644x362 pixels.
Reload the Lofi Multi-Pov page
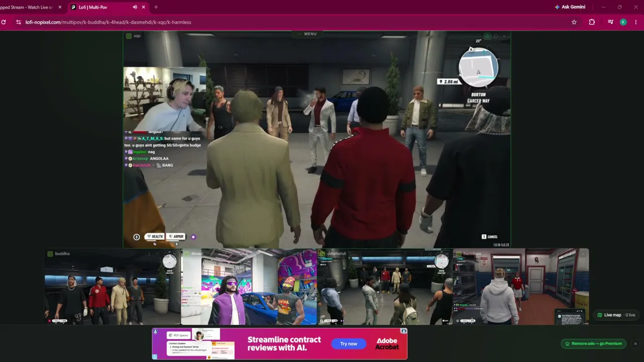pyautogui.click(x=4, y=22)
